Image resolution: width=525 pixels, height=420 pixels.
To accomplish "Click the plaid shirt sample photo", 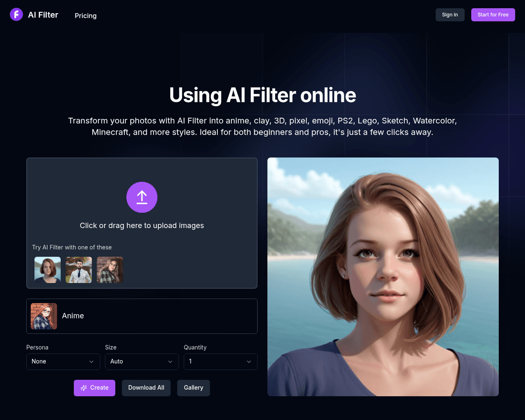I will click(x=110, y=269).
